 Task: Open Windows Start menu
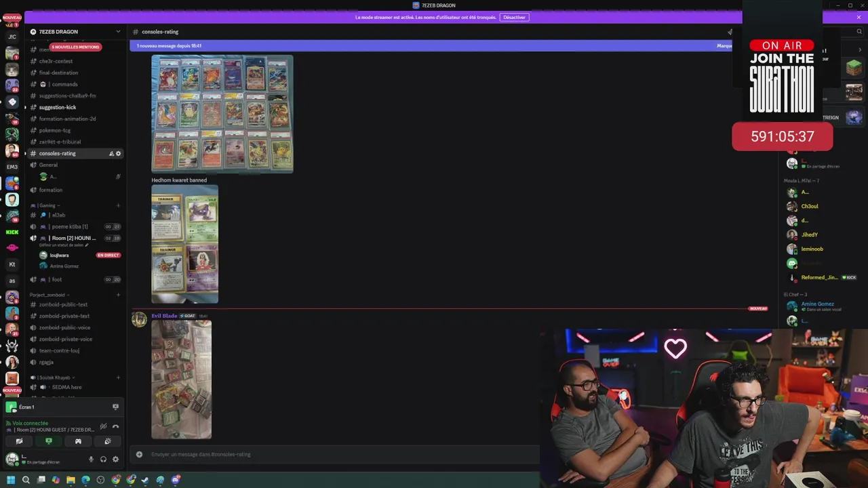click(11, 480)
